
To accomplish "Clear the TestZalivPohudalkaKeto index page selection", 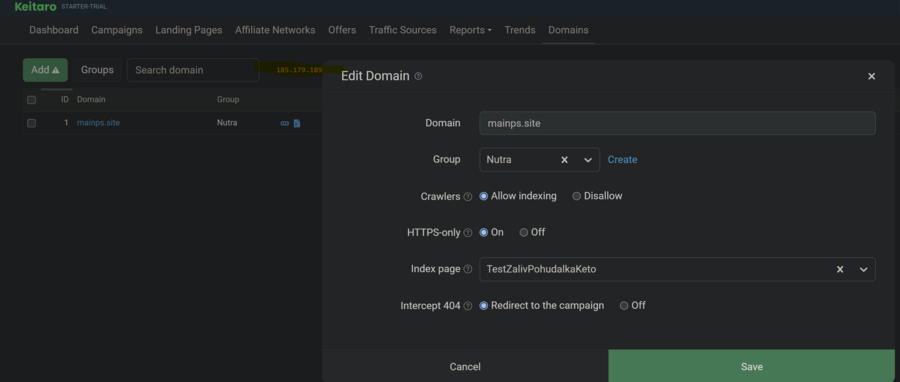I will coord(840,270).
